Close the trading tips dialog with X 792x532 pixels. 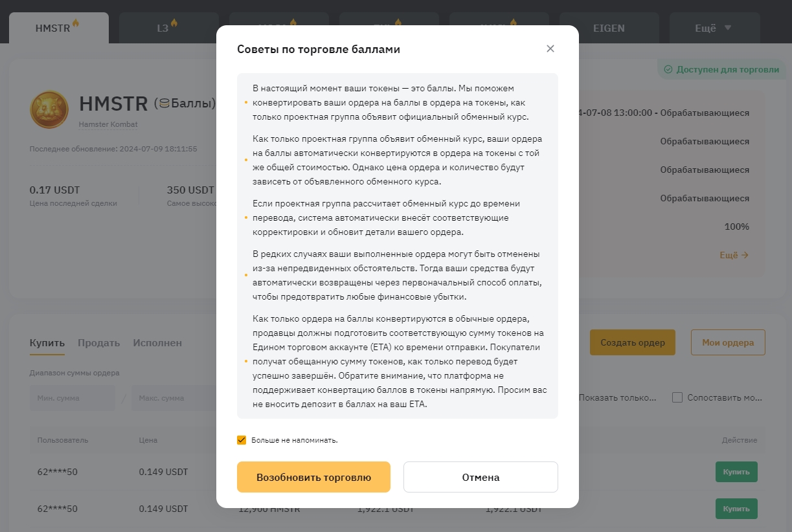[550, 49]
